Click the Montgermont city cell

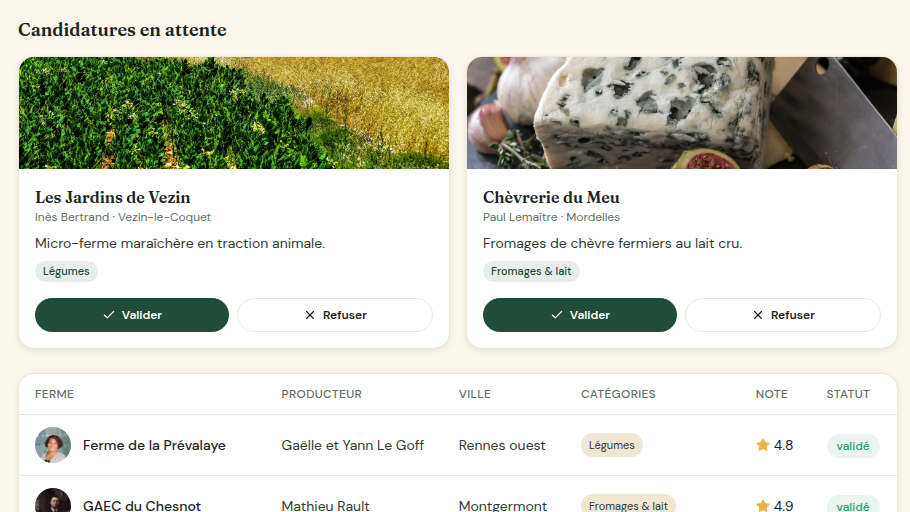coord(503,506)
